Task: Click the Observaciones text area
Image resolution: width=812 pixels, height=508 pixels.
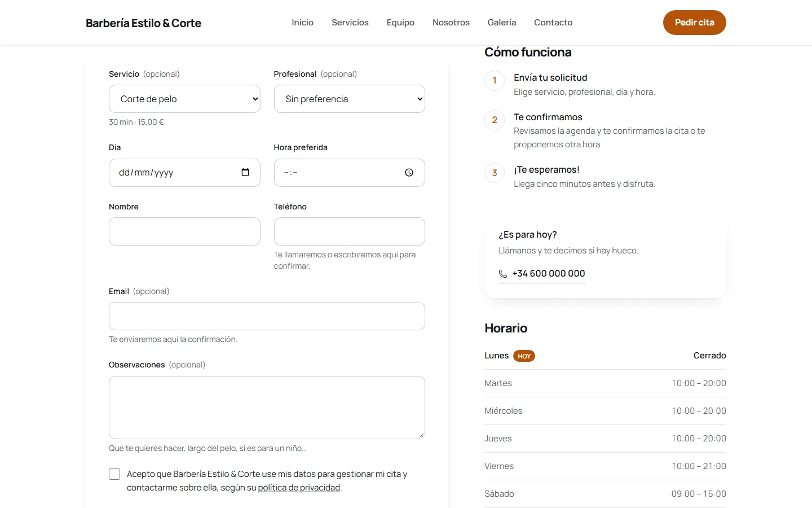Action: [267, 408]
